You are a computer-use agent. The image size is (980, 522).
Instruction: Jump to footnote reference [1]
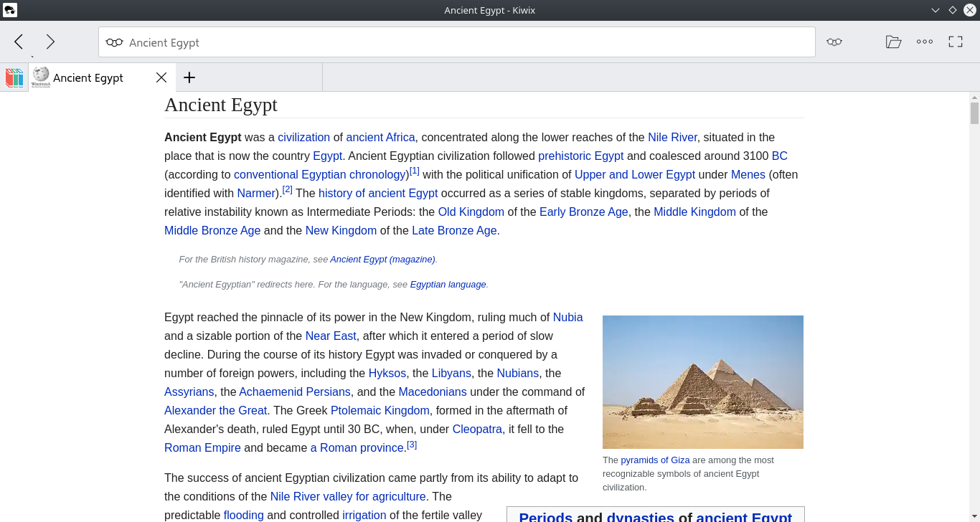click(x=415, y=171)
